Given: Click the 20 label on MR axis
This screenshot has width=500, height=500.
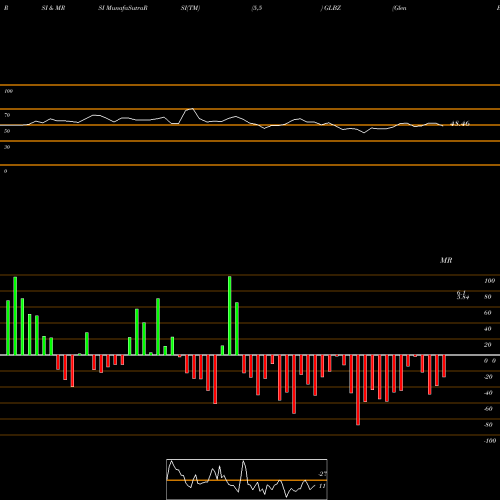Looking at the screenshot, I should 488,345.
